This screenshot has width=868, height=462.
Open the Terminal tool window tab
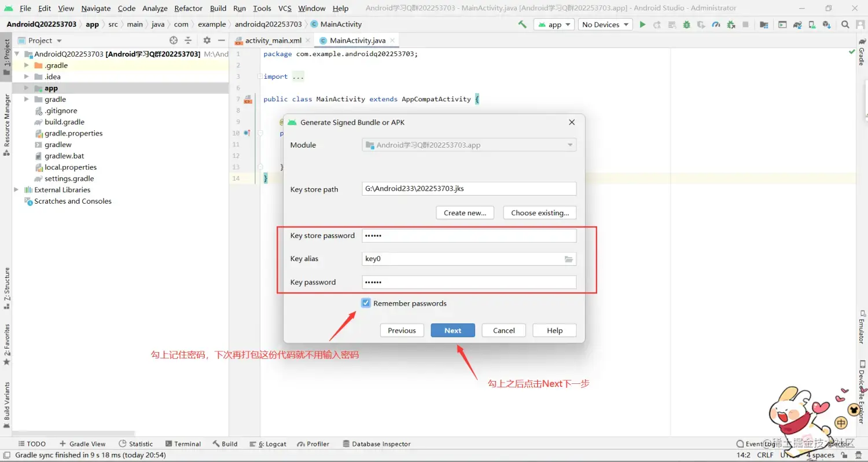pyautogui.click(x=183, y=444)
